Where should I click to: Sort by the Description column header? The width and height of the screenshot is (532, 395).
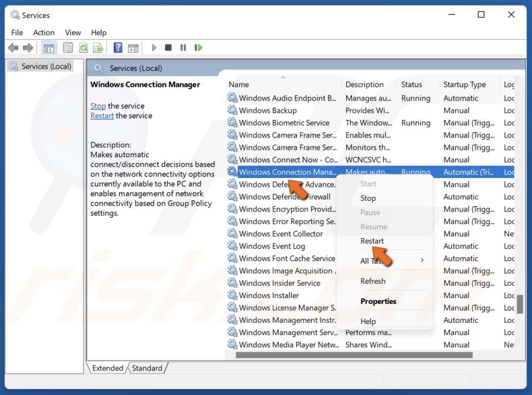pyautogui.click(x=369, y=84)
